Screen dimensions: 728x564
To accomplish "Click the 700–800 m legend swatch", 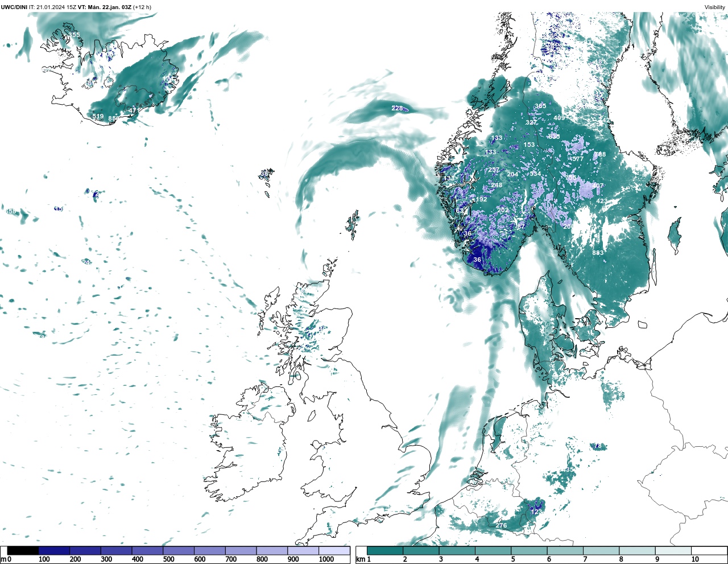I will pos(241,551).
